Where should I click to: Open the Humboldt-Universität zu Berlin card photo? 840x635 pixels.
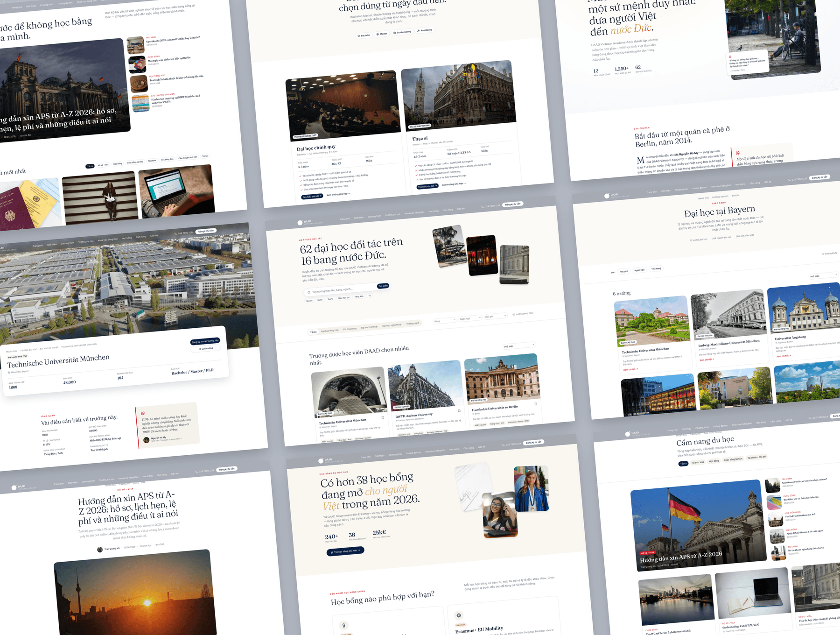502,378
